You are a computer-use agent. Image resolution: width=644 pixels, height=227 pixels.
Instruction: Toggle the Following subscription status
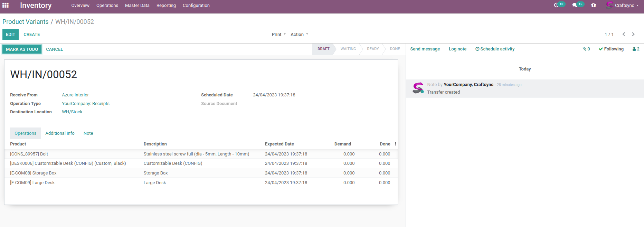pos(611,49)
